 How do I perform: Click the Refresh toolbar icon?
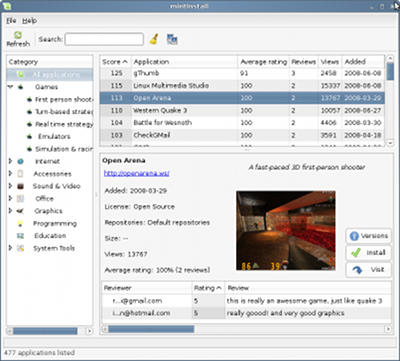point(18,35)
